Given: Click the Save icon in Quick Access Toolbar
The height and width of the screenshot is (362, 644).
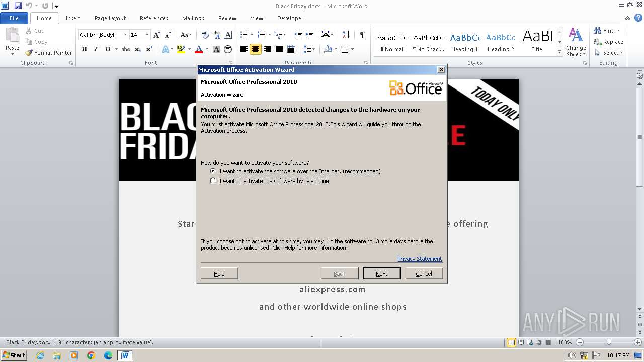Looking at the screenshot, I should tap(18, 6).
